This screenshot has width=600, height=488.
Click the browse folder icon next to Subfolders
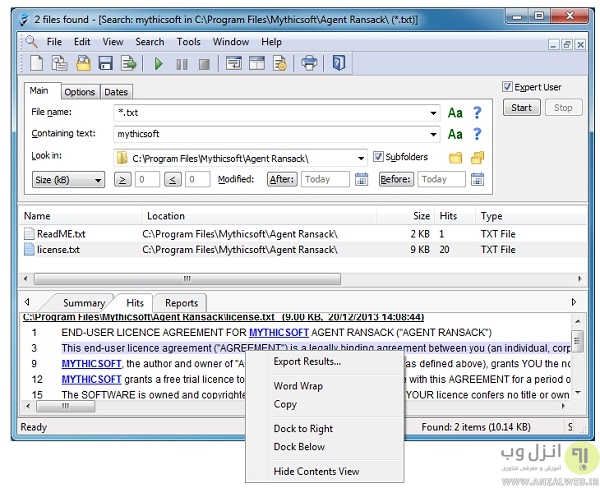pyautogui.click(x=456, y=157)
